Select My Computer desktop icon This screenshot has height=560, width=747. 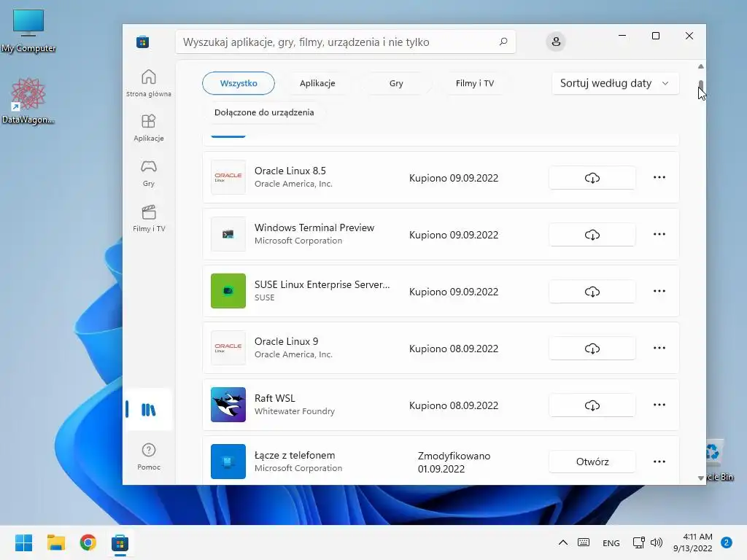click(x=28, y=31)
